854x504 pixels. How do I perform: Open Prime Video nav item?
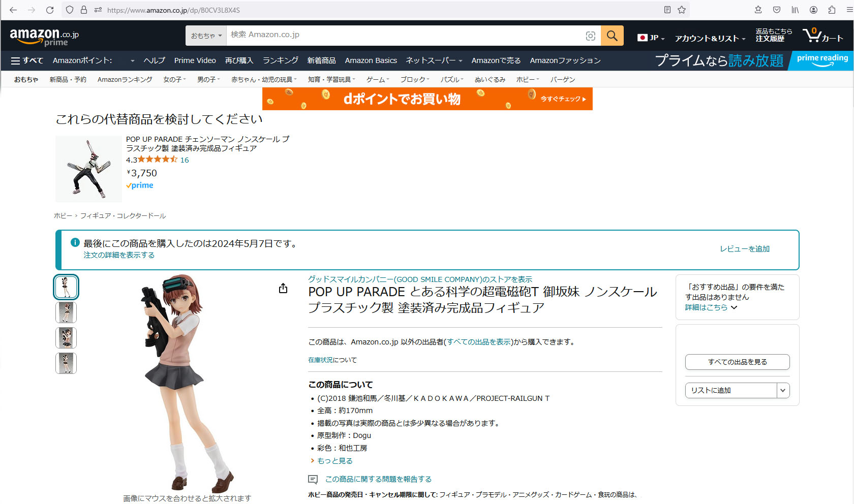[195, 60]
